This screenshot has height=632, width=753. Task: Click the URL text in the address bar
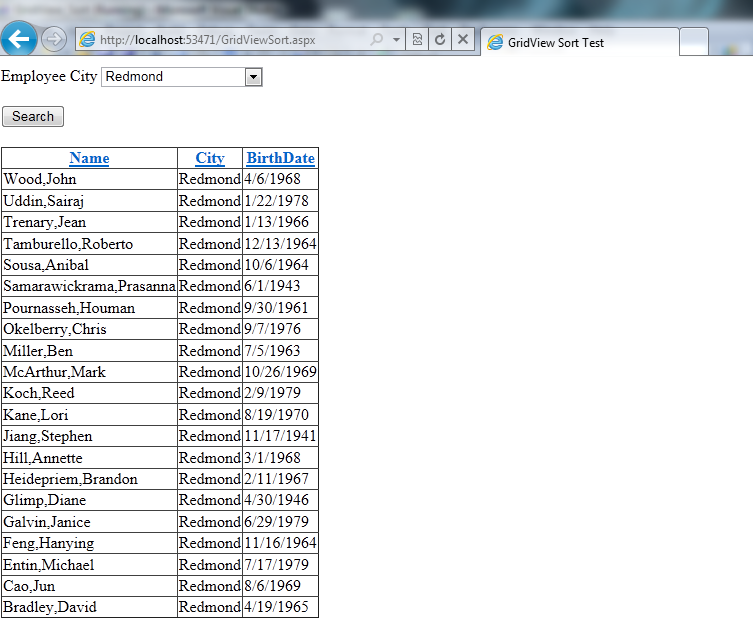[x=220, y=40]
